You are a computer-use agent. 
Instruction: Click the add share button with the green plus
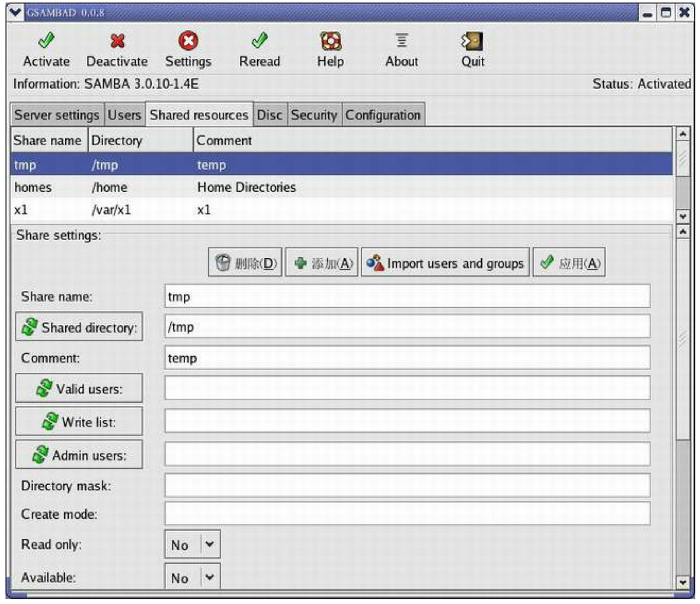(x=321, y=264)
